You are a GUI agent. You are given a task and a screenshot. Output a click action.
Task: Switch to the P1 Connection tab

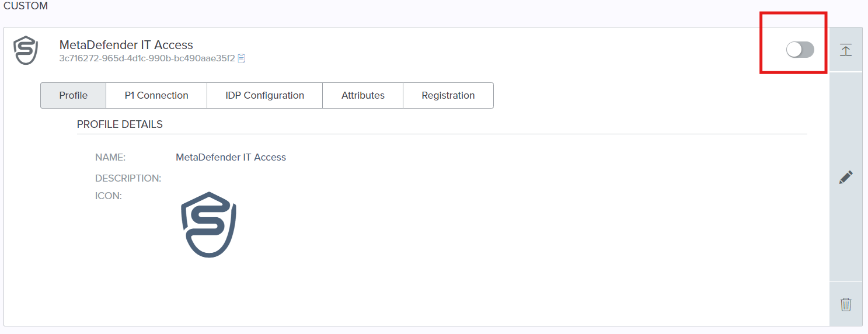click(x=156, y=95)
